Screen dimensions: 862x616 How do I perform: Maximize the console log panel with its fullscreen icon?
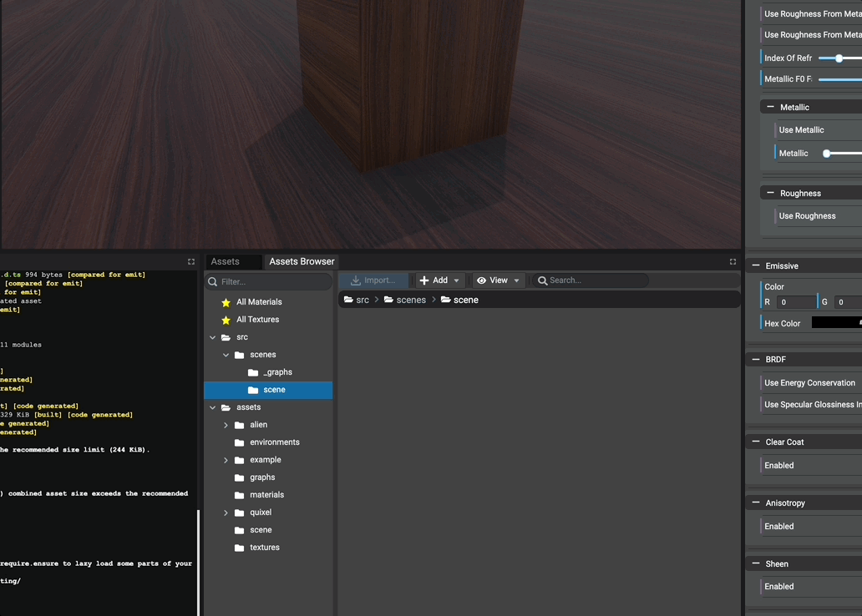click(190, 261)
